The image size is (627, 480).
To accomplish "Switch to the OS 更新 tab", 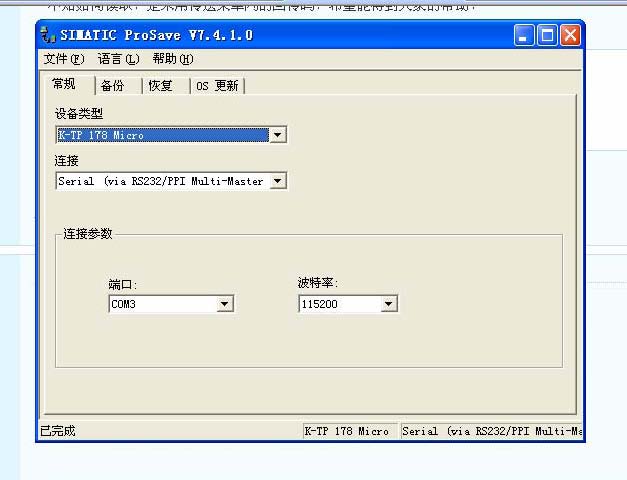I will 217,86.
